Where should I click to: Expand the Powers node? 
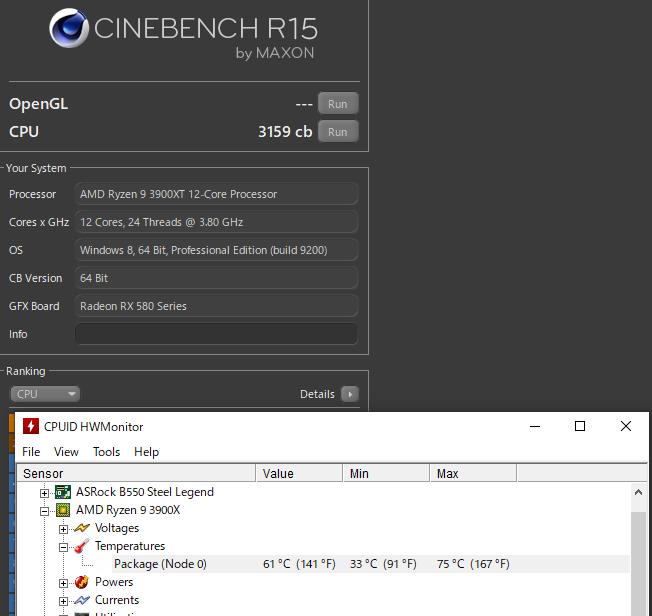[63, 583]
